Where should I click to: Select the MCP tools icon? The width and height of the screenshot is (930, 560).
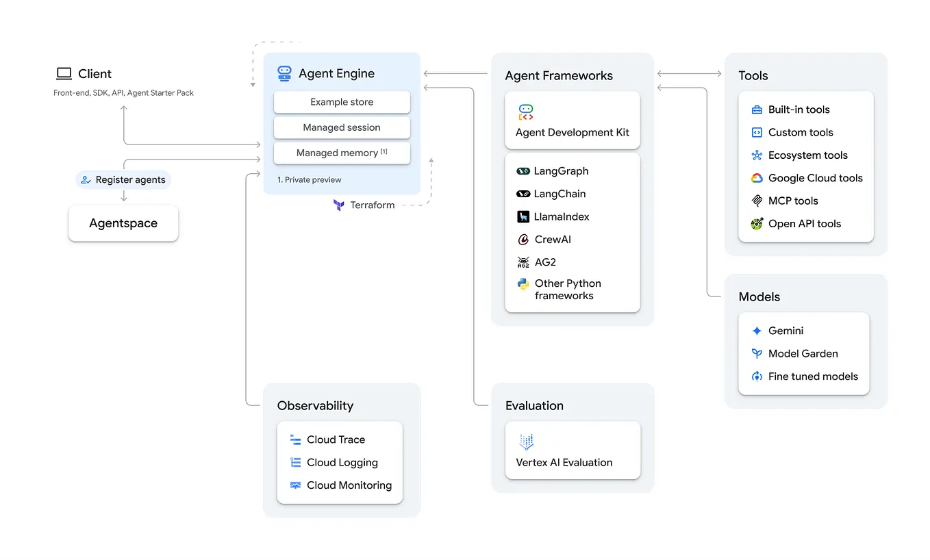click(756, 201)
